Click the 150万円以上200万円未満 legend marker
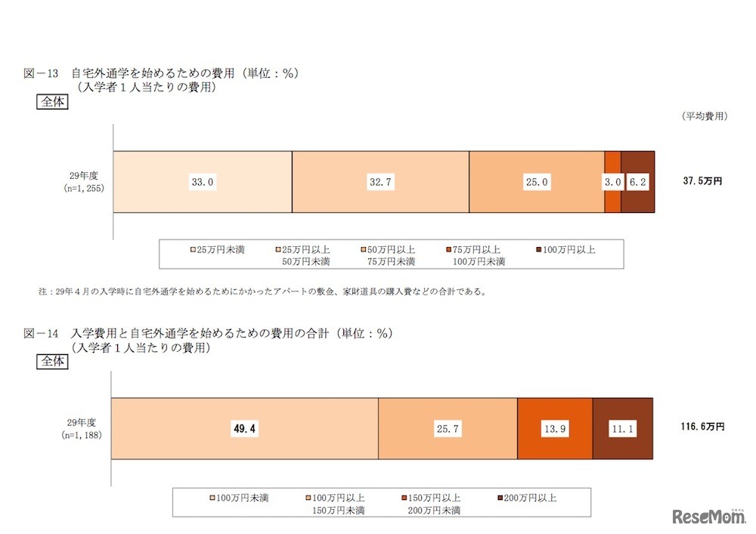Image resolution: width=756 pixels, height=534 pixels. point(406,499)
